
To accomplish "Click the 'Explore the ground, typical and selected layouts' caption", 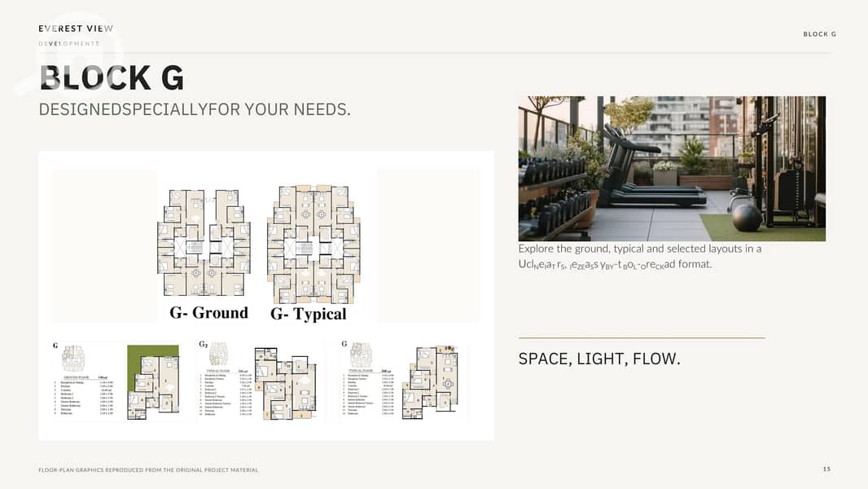I will (x=640, y=257).
